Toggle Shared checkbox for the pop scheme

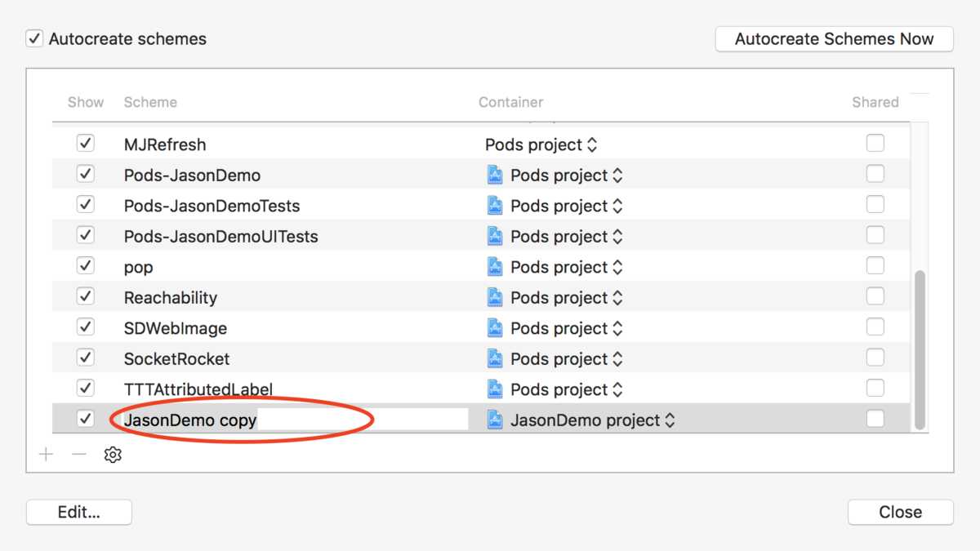point(875,266)
